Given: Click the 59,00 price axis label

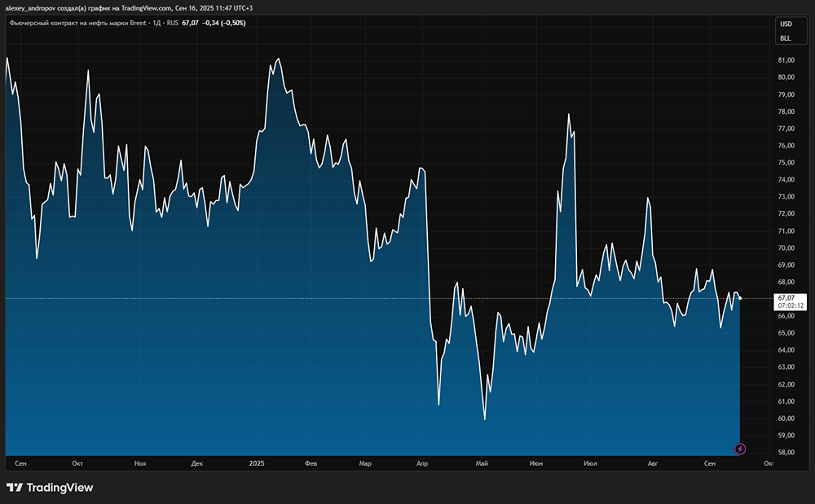Looking at the screenshot, I should [786, 436].
